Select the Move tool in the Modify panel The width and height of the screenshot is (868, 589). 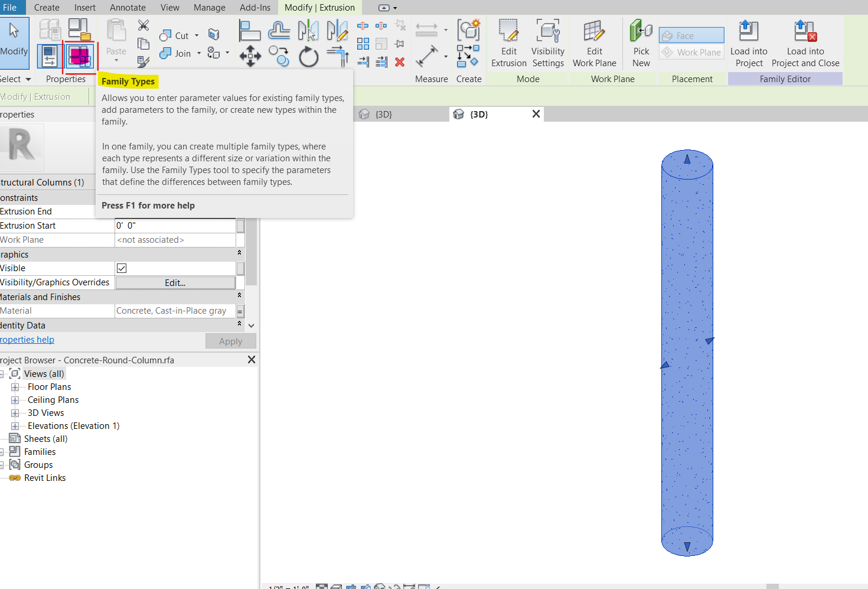coord(250,57)
